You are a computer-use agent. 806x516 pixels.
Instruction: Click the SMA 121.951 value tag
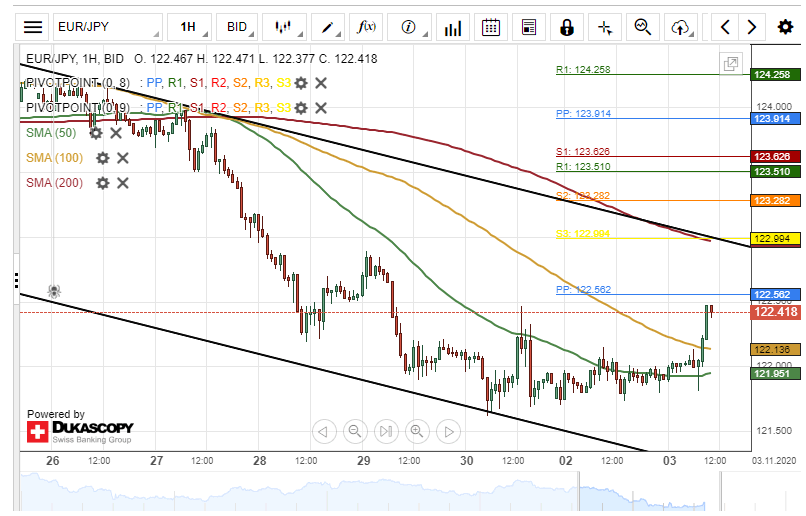775,374
